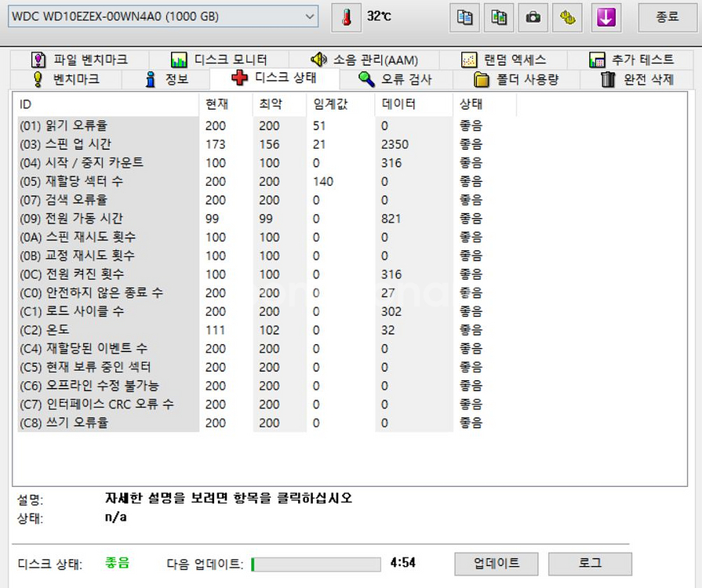Select the (C6) 오프라인 수정 불가능 row
Image resolution: width=702 pixels, height=588 pixels.
tap(267, 386)
